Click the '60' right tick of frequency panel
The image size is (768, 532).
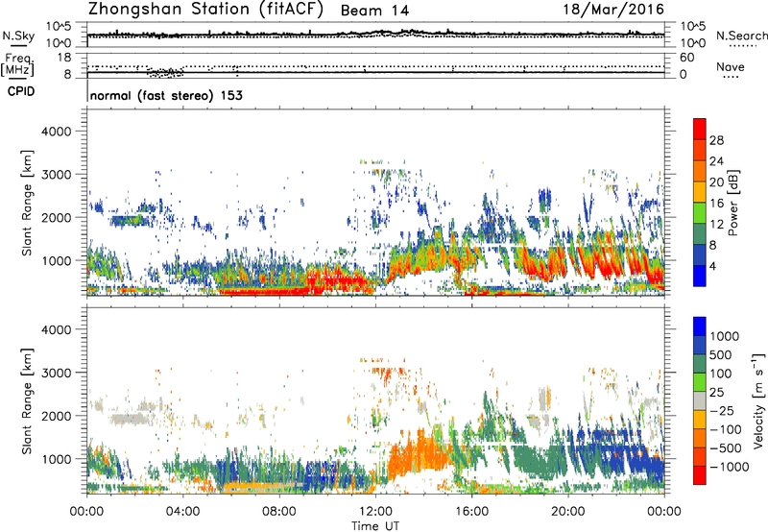click(686, 58)
